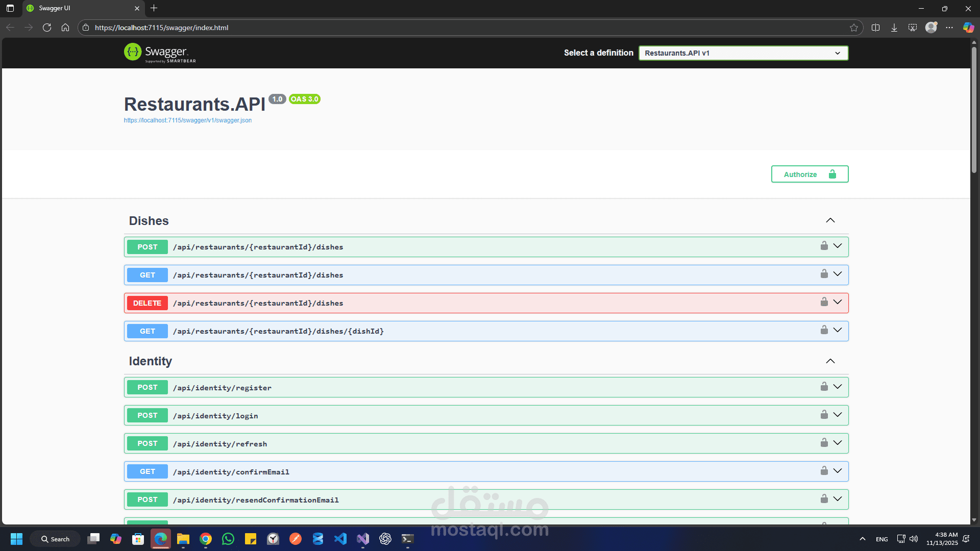View site information lock in address bar
Screen dimensions: 980x551
click(x=86, y=28)
